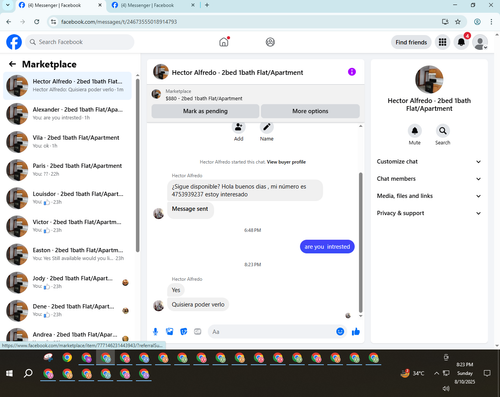Screen dimensions: 500x397
Task: Switch to first Messenger browser tab
Action: [x=60, y=5]
